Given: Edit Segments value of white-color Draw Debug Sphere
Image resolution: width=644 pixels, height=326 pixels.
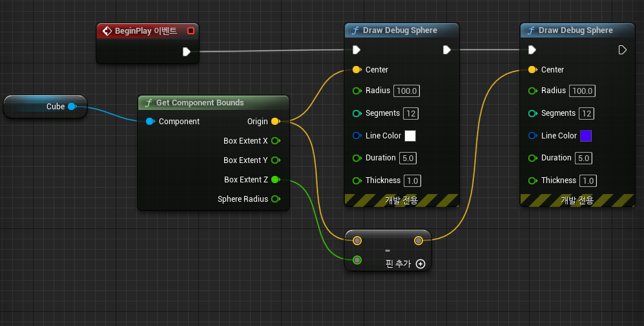Looking at the screenshot, I should 411,113.
